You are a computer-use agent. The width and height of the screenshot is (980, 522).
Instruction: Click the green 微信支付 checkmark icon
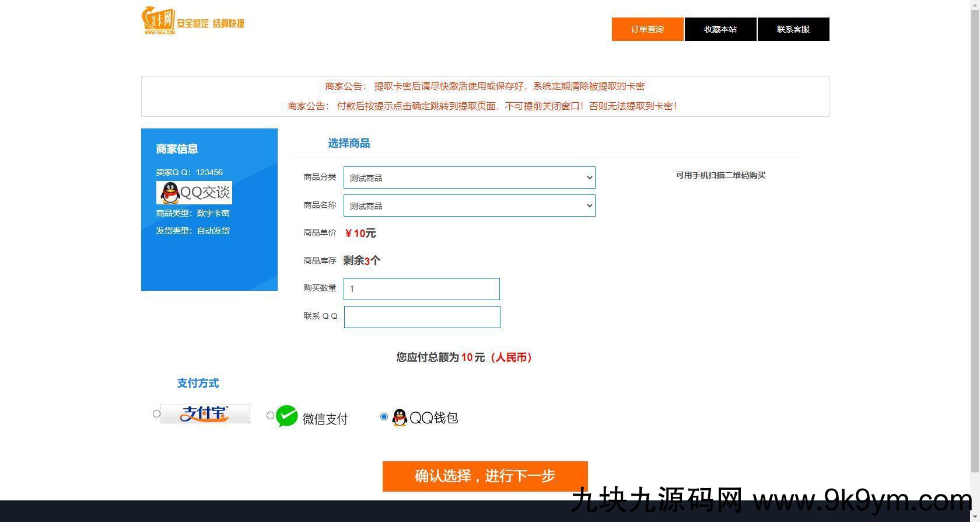click(287, 416)
